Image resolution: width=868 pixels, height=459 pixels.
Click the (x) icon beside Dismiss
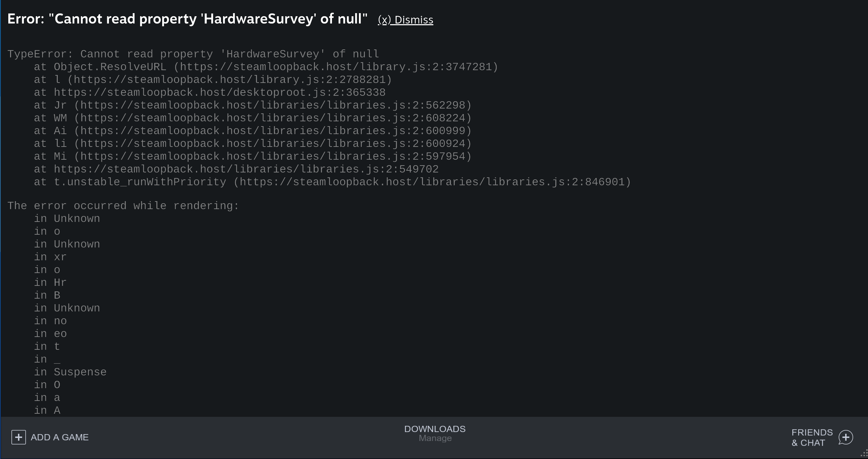[385, 20]
